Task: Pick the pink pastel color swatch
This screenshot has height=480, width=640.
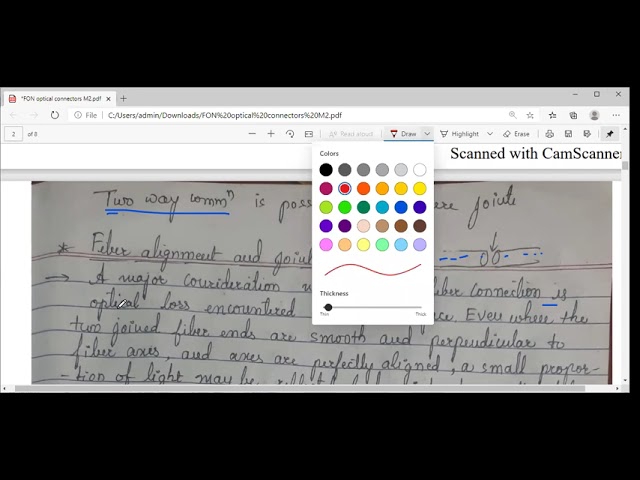Action: [x=326, y=244]
